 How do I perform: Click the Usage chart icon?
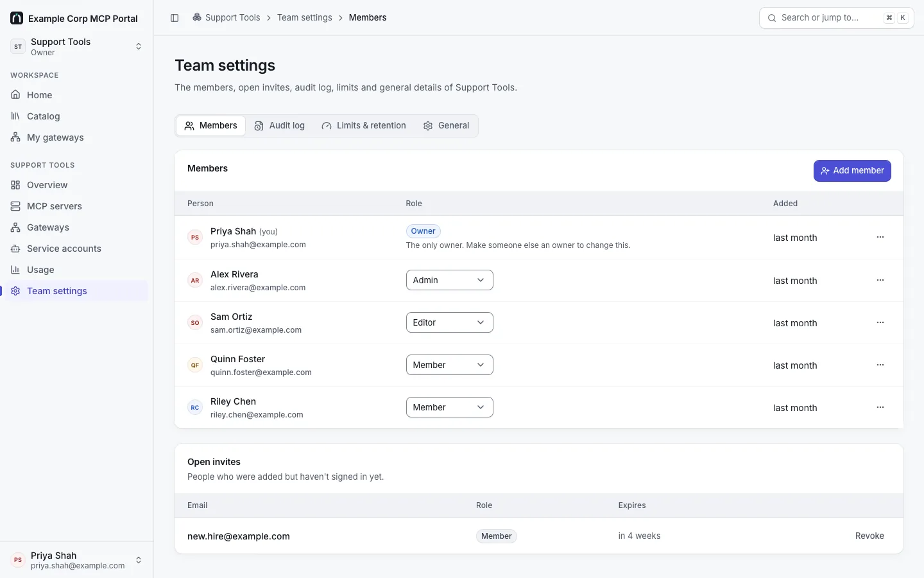[x=15, y=269]
